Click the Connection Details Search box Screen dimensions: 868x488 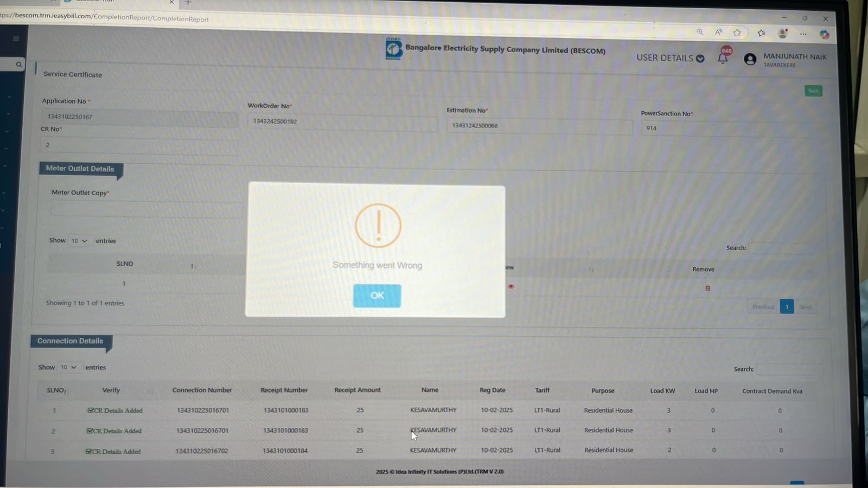tap(788, 370)
